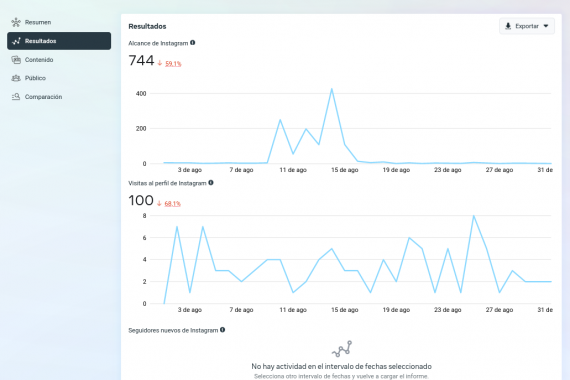570x380 pixels.
Task: Expand the Exportar dropdown arrow
Action: click(x=546, y=26)
